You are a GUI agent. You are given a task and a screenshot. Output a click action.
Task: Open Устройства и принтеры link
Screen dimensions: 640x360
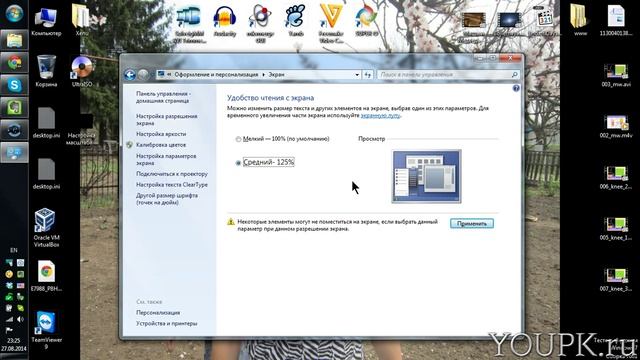pos(167,323)
